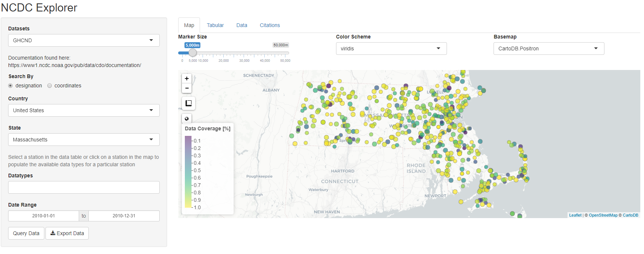Expand the Basemap CartoDB.Positron dropdown

point(549,49)
